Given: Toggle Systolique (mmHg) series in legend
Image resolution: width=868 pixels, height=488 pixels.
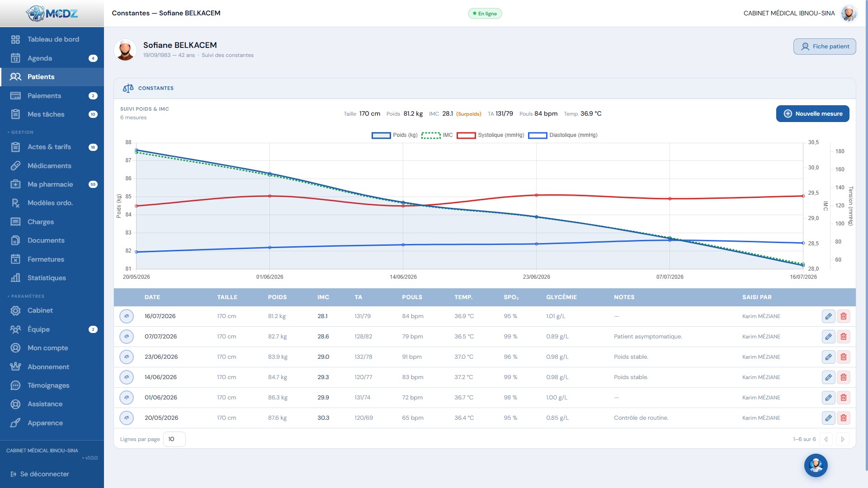Looking at the screenshot, I should coord(490,135).
